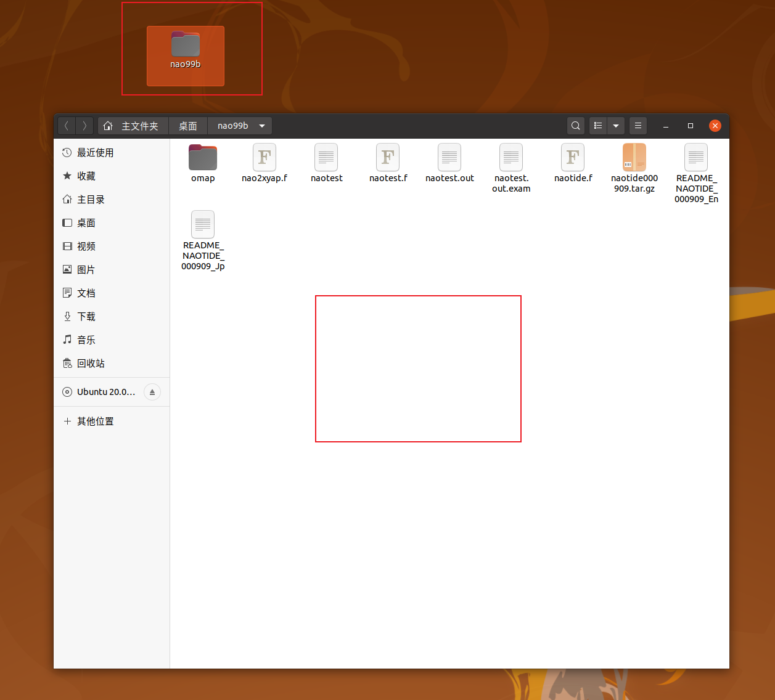The height and width of the screenshot is (700, 775).
Task: Open the search tool in file manager
Action: tap(576, 126)
